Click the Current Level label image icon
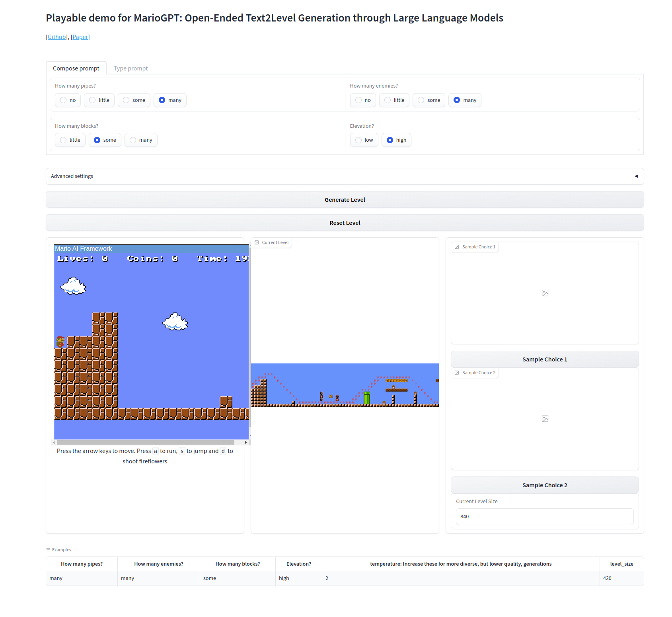Image resolution: width=672 pixels, height=617 pixels. coord(257,242)
